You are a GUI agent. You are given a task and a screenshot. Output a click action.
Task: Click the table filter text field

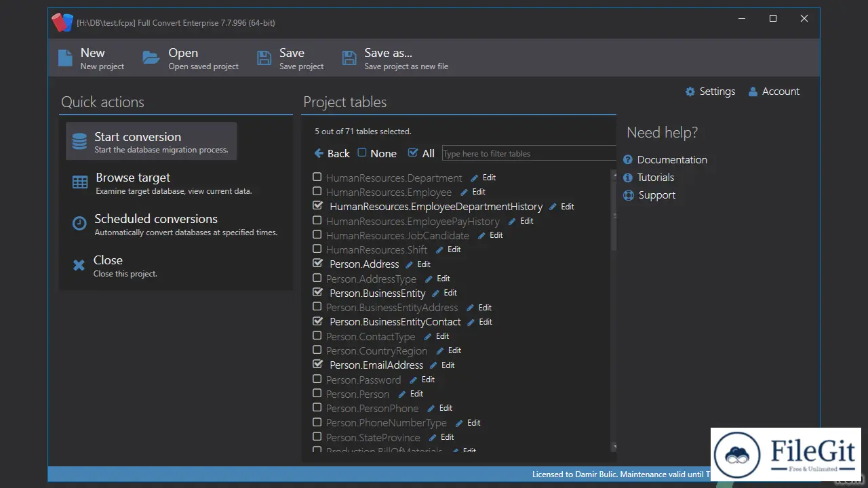tap(529, 153)
